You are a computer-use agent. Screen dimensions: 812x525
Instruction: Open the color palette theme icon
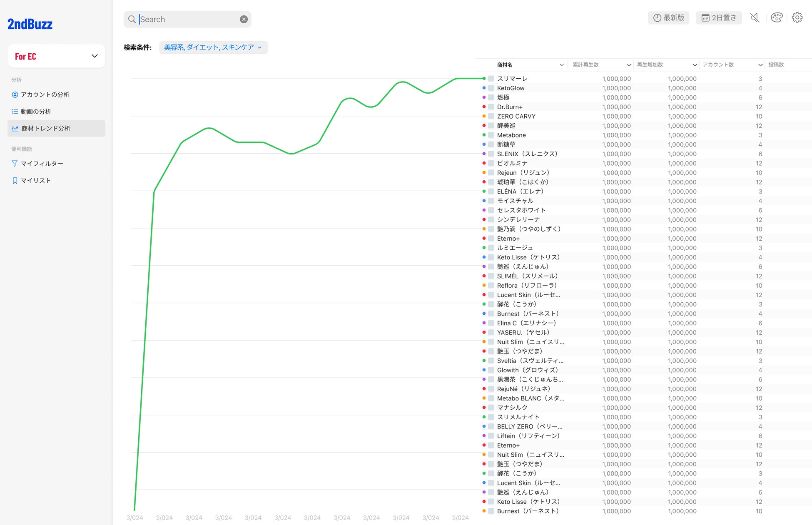[x=777, y=17]
